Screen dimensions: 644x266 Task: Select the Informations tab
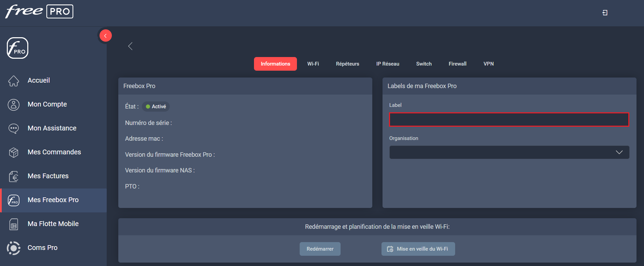[x=275, y=64]
